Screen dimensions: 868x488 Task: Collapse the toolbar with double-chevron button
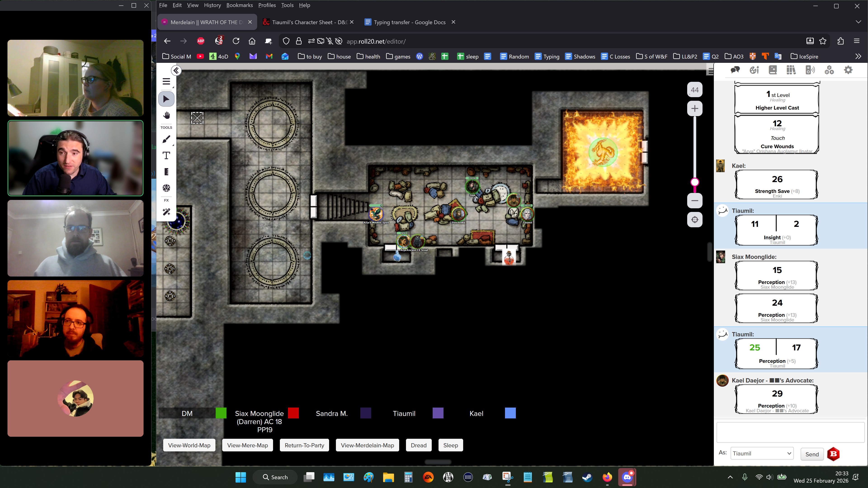point(176,70)
